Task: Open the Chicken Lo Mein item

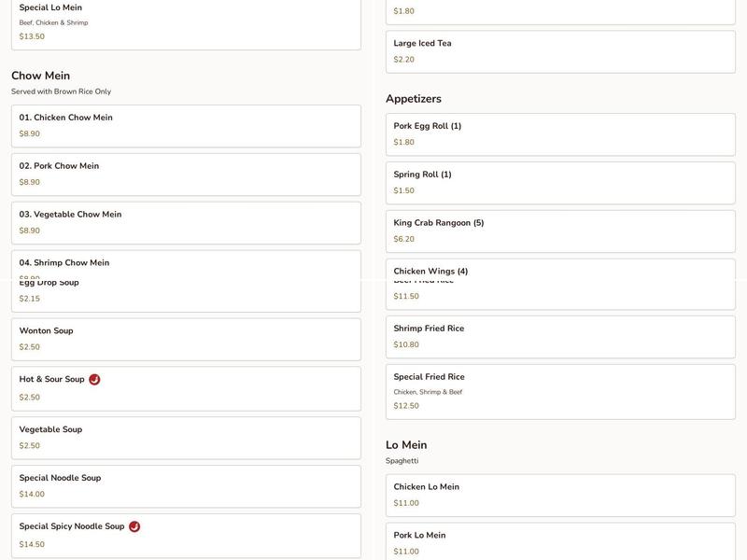Action: pos(560,495)
